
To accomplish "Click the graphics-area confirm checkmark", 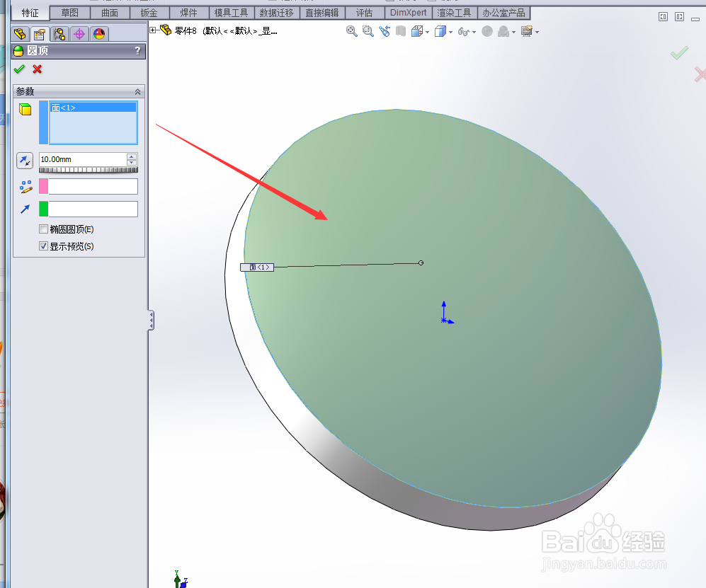I will [x=679, y=52].
